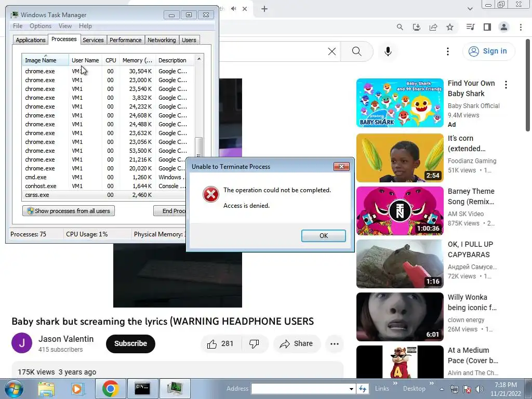The image size is (532, 399).
Task: Switch to the Services tab
Action: pyautogui.click(x=93, y=40)
